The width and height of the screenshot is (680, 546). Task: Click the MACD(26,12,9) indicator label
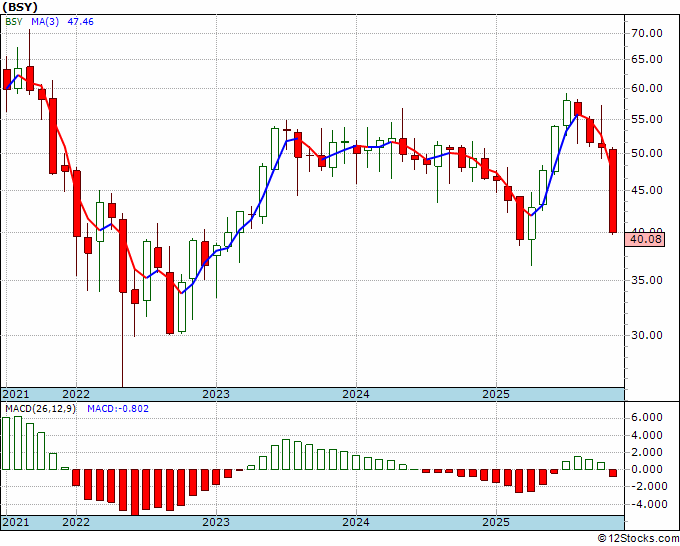point(40,409)
